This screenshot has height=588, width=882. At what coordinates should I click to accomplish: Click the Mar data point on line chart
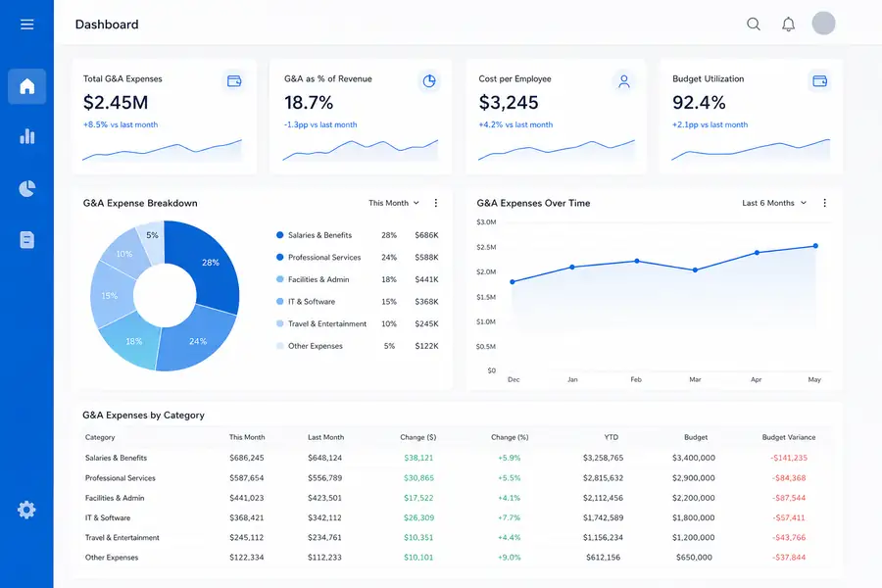pos(695,270)
